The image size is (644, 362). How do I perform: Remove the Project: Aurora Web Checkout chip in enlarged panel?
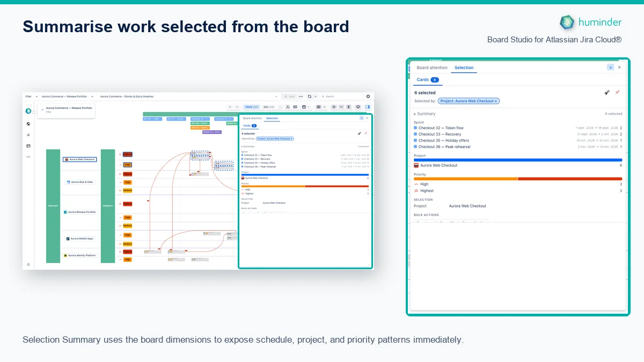pos(496,101)
